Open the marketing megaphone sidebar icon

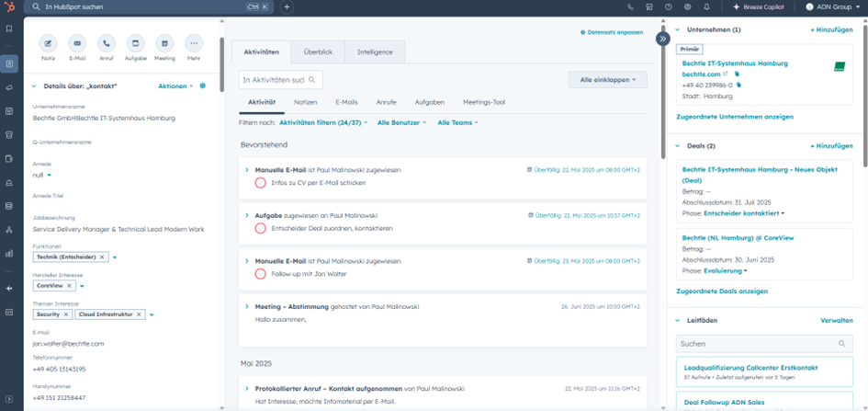pyautogui.click(x=9, y=87)
